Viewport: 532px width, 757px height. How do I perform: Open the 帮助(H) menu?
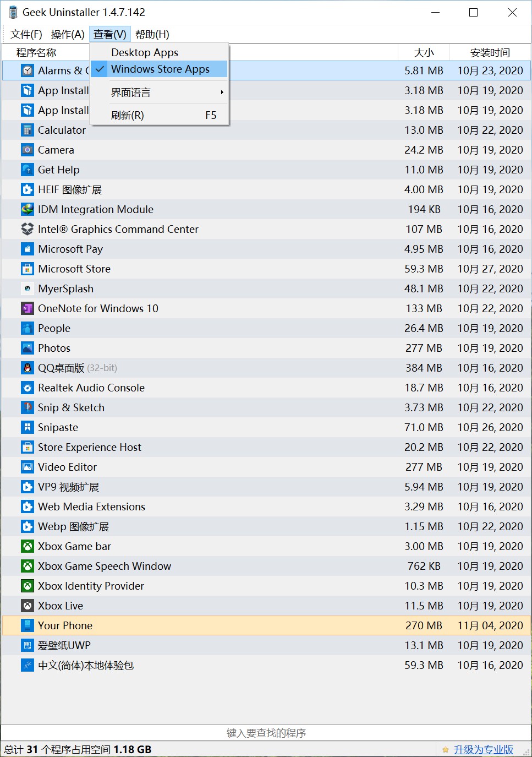152,34
